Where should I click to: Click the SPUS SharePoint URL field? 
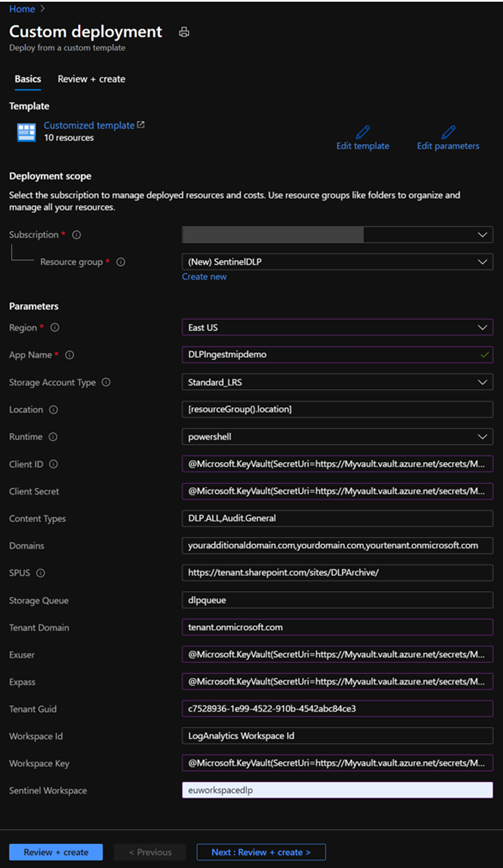coord(337,573)
